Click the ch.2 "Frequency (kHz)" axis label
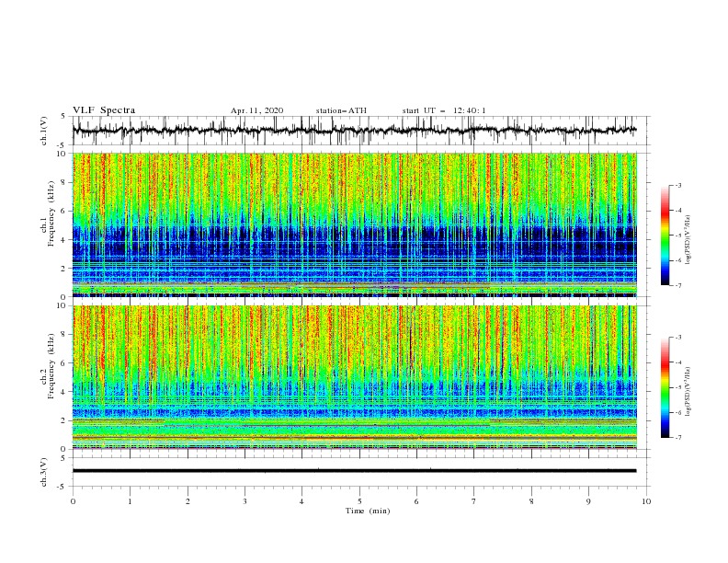 (51, 366)
